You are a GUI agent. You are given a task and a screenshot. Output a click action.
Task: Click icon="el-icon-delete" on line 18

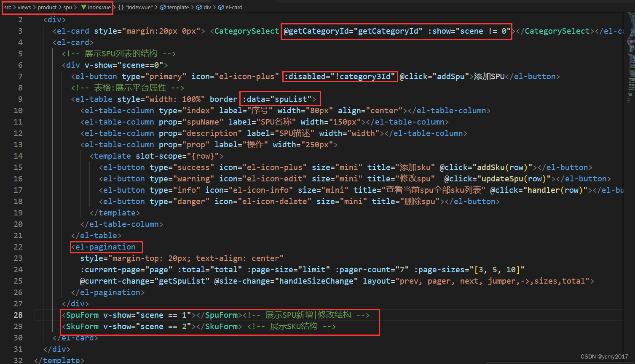pyautogui.click(x=263, y=202)
